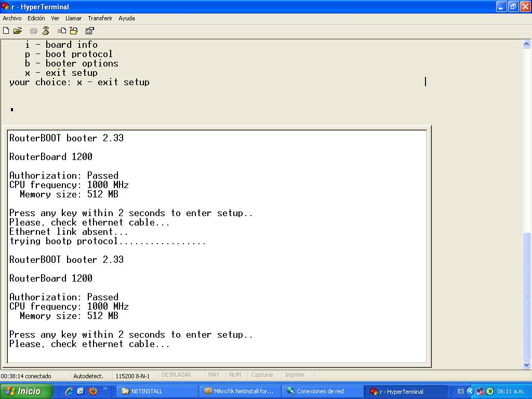This screenshot has width=532, height=399.
Task: Click the Disconnect phone icon
Action: tap(46, 31)
